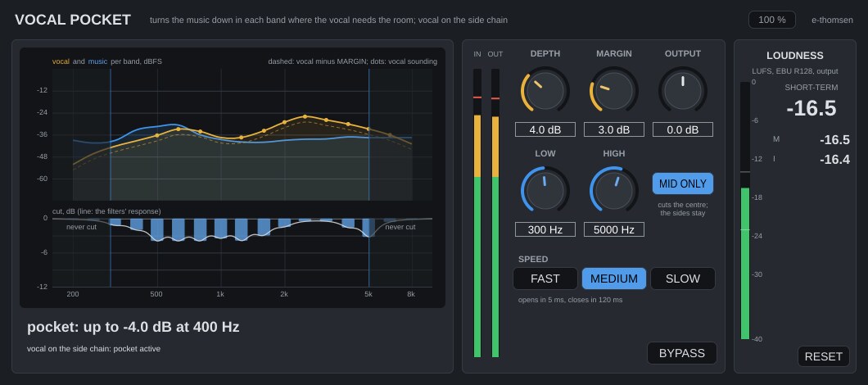Click the 'opens in 5 ms, closes in 120 ms' text

click(570, 300)
